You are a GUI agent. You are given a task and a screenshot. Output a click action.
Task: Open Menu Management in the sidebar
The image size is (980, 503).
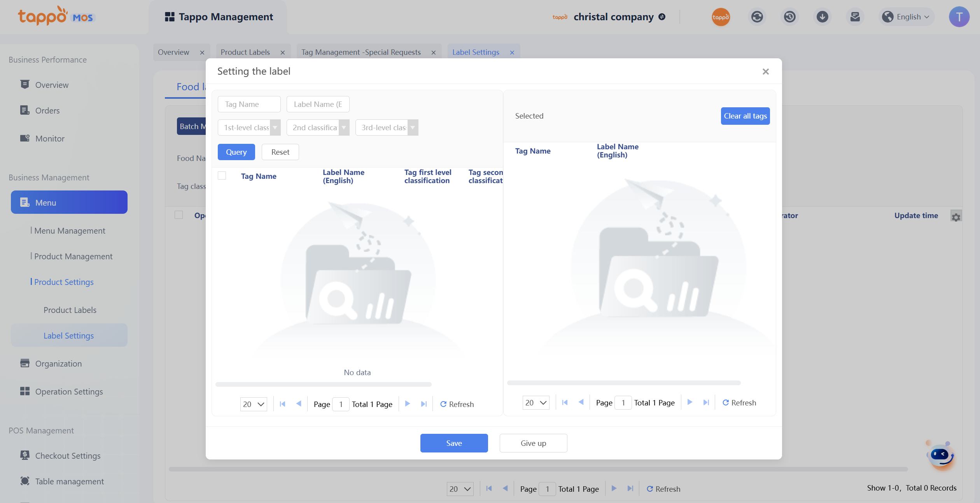pyautogui.click(x=70, y=231)
